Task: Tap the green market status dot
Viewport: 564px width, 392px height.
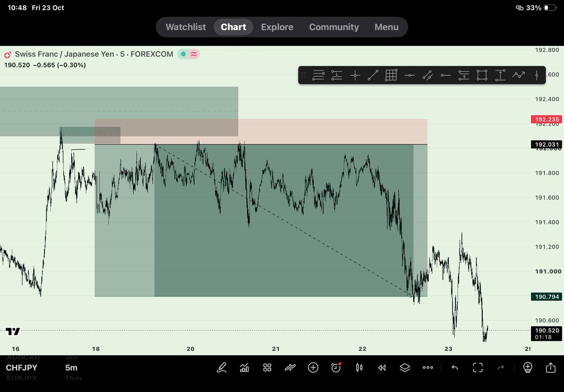Action: point(183,54)
